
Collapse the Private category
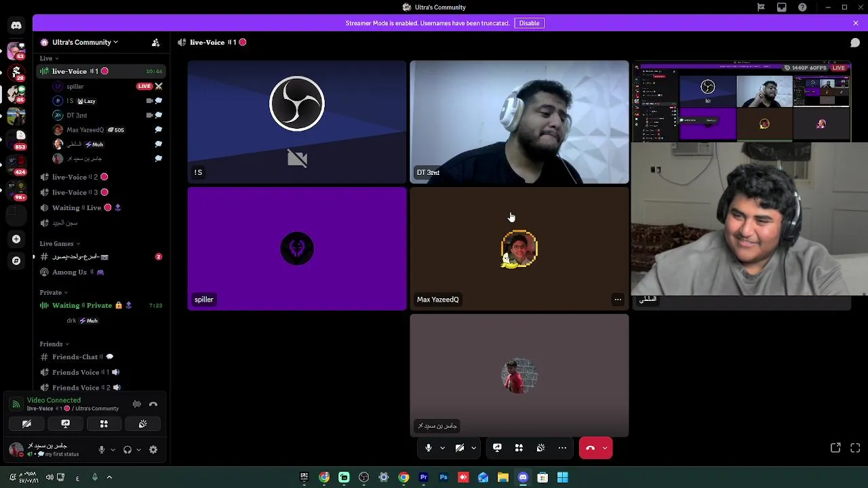tap(54, 292)
